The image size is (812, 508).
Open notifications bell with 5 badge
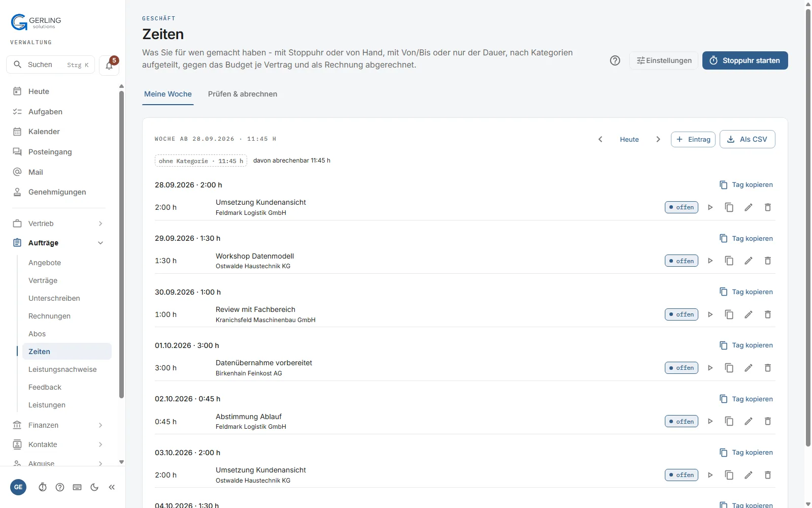109,65
